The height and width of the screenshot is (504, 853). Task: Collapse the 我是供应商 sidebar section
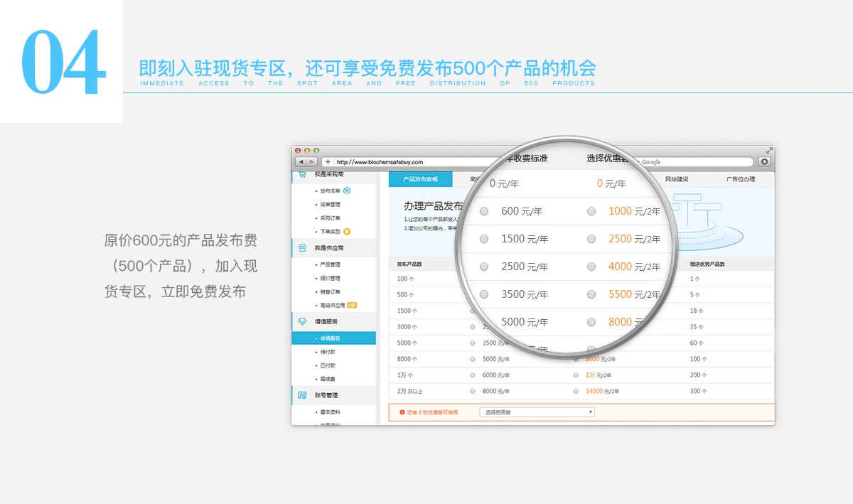[x=334, y=248]
